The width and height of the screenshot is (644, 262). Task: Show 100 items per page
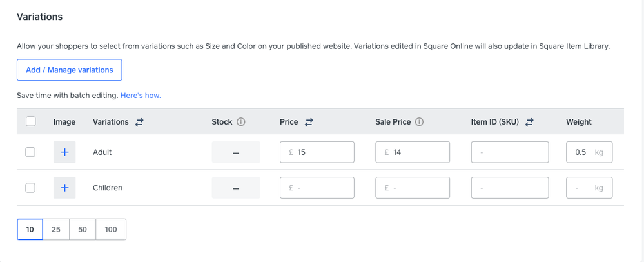[x=111, y=229]
